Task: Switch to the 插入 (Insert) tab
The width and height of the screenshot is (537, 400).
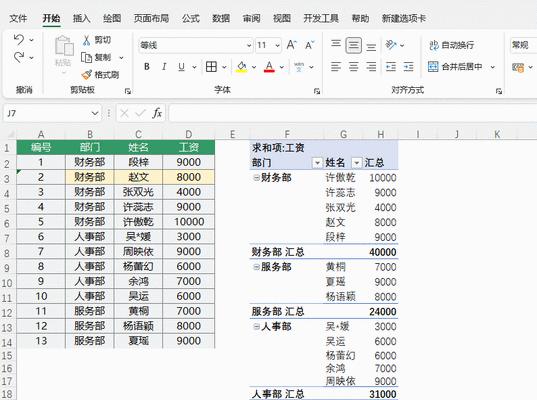Action: (82, 18)
